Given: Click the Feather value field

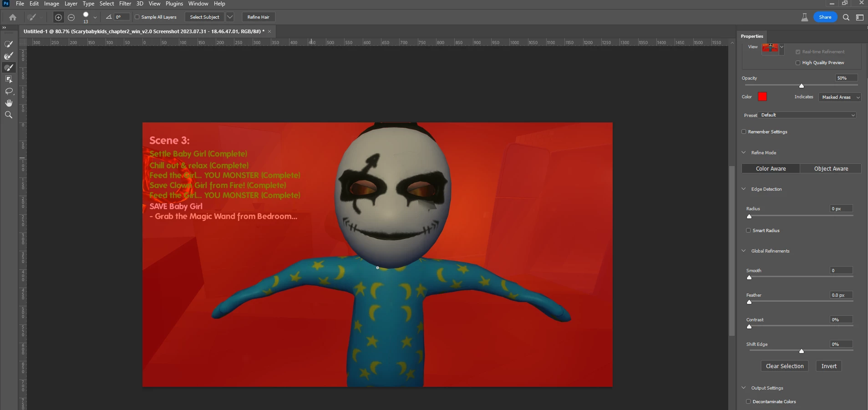Looking at the screenshot, I should pos(841,295).
